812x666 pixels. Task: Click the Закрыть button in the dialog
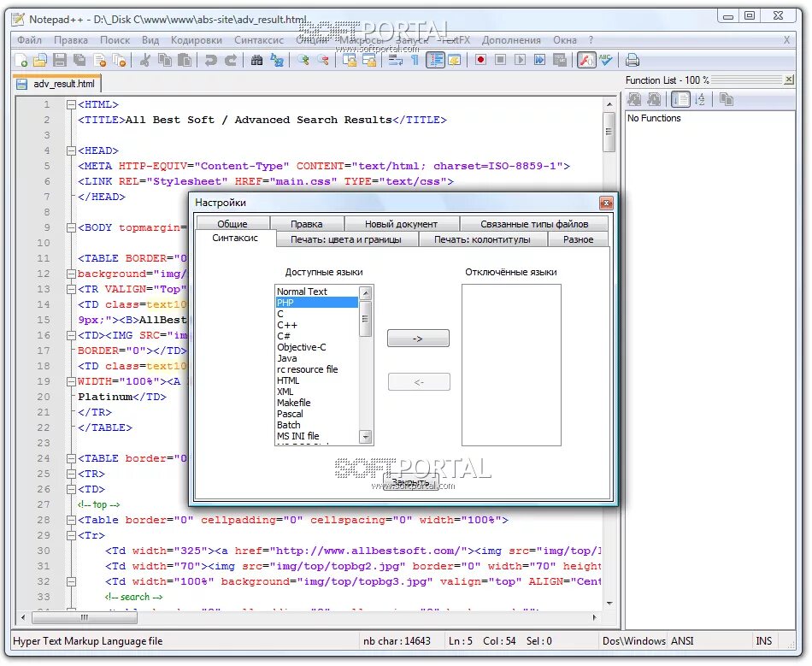[x=411, y=483]
